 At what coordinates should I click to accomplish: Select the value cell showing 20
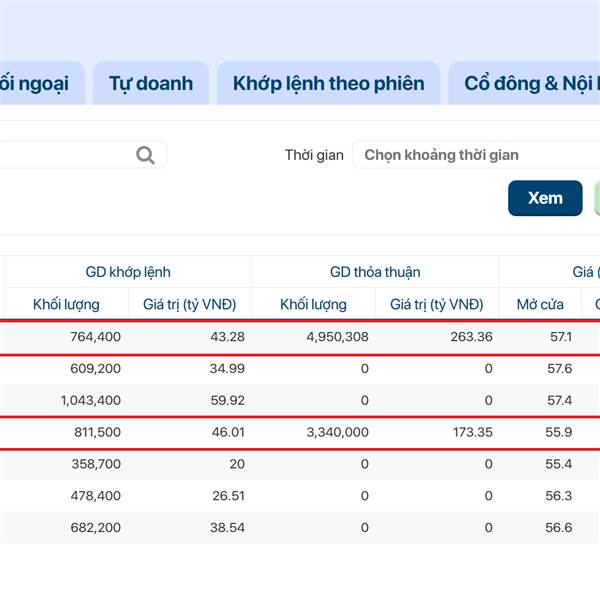click(237, 464)
